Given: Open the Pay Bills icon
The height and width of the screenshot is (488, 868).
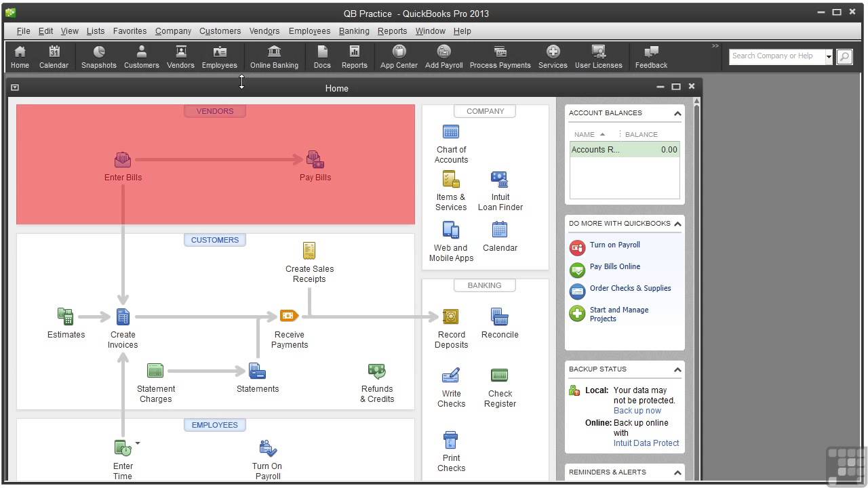Looking at the screenshot, I should pos(315,160).
